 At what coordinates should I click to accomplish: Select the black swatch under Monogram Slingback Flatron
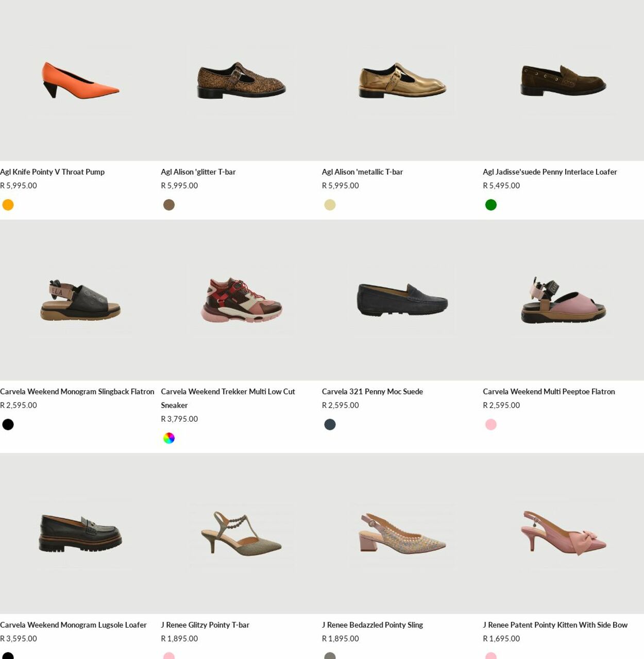(x=8, y=425)
